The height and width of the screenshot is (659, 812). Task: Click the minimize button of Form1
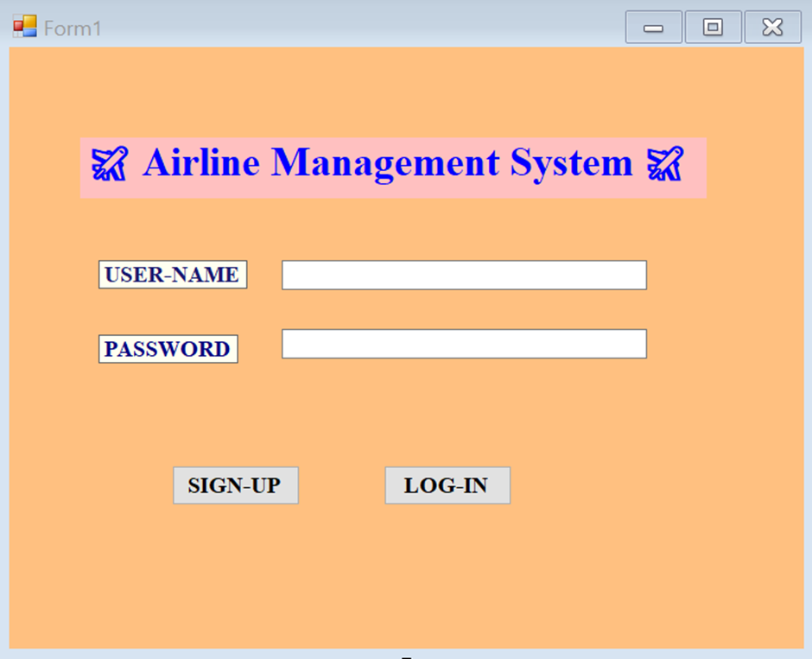pos(654,27)
